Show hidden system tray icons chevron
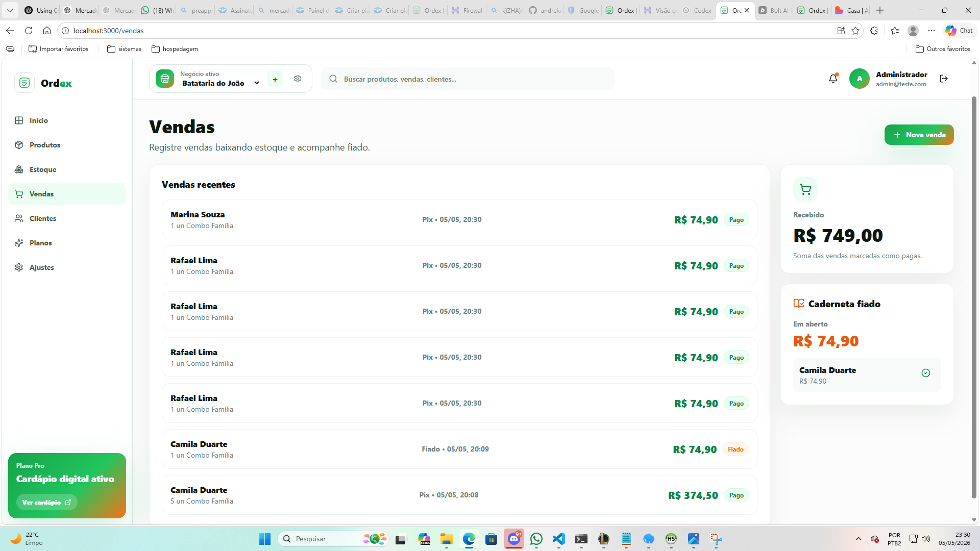The image size is (980, 551). (x=859, y=539)
